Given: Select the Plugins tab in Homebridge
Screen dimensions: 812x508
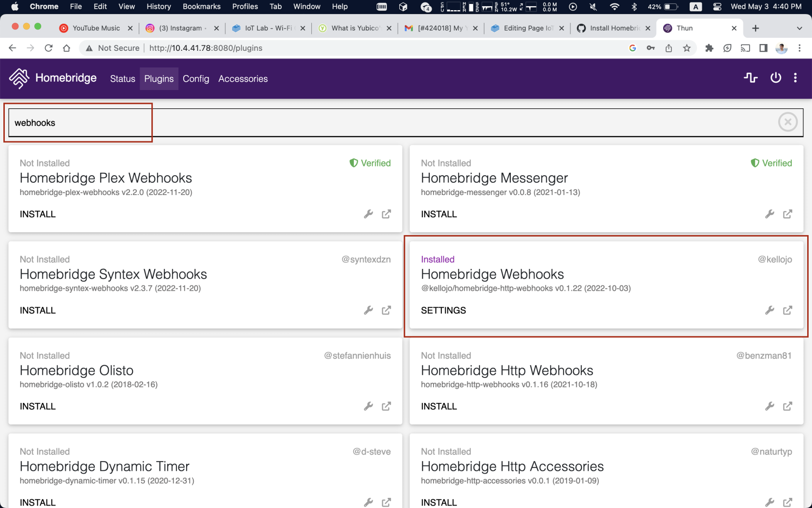Looking at the screenshot, I should coord(159,79).
